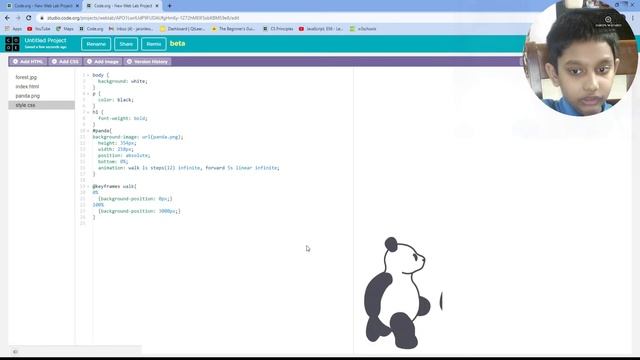Open forest.jpg in the file list

26,77
